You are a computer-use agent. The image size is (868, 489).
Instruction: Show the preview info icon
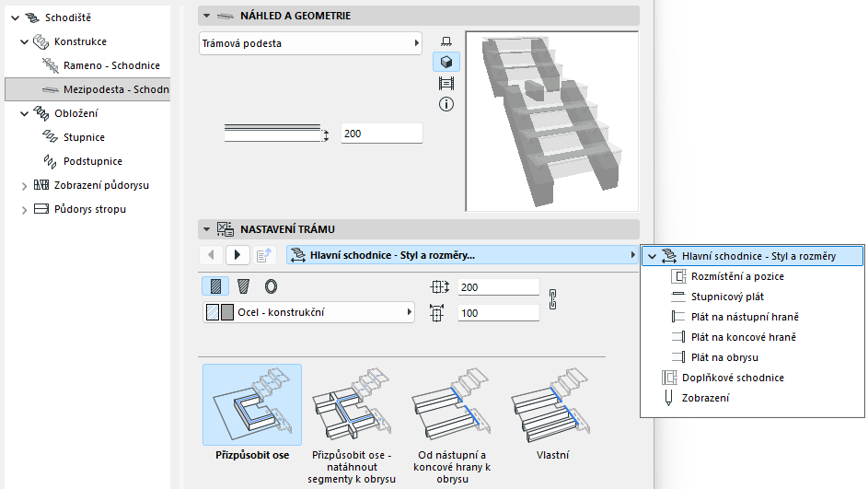[x=446, y=104]
